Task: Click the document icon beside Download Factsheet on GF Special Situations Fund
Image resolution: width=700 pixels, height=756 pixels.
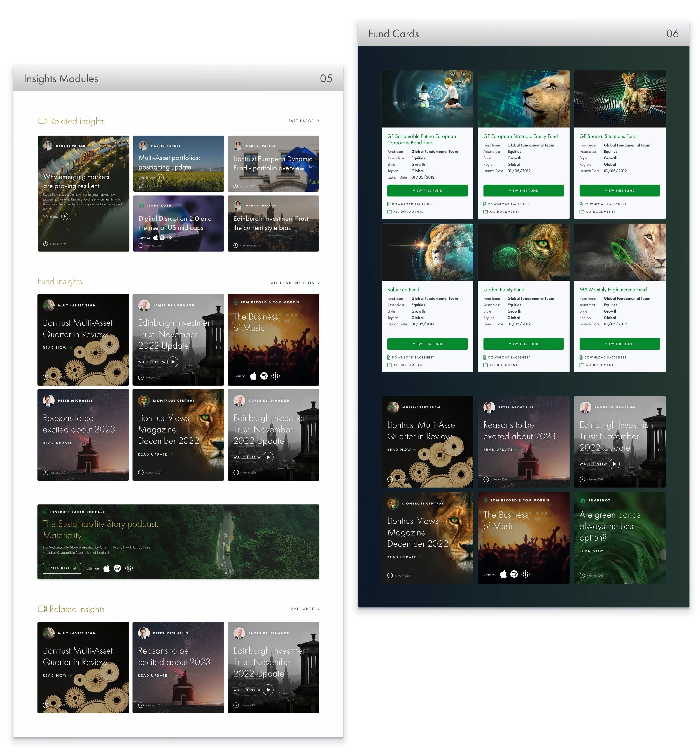Action: (x=581, y=204)
